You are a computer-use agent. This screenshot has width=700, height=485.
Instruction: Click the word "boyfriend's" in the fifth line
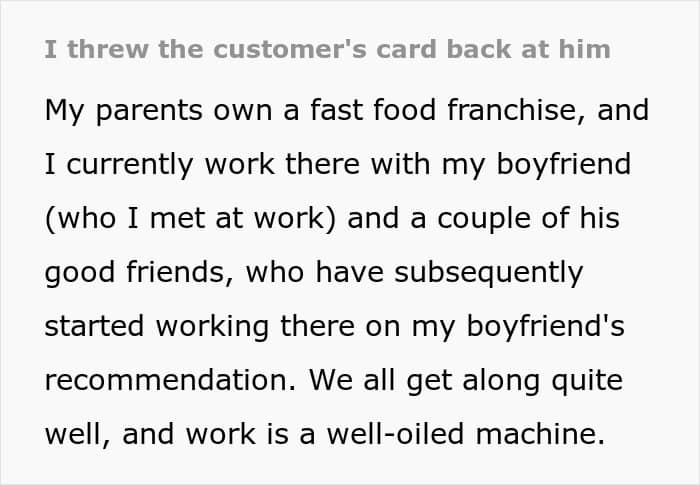click(546, 326)
